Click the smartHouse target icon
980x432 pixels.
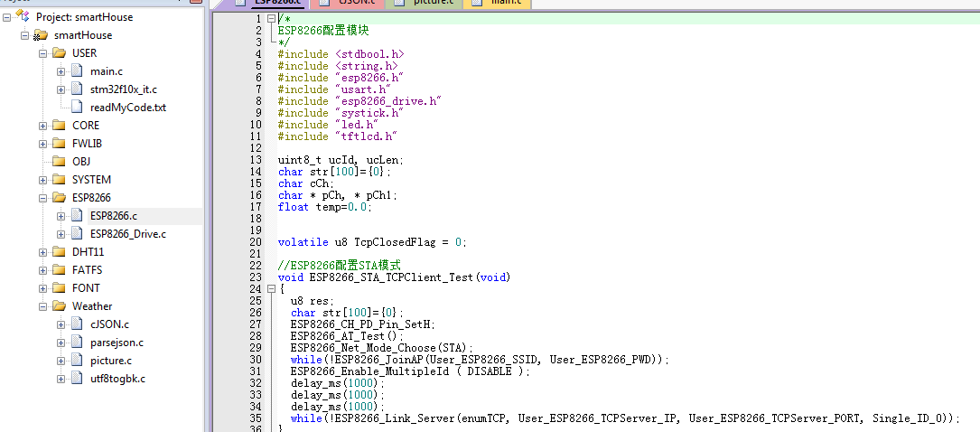(41, 35)
